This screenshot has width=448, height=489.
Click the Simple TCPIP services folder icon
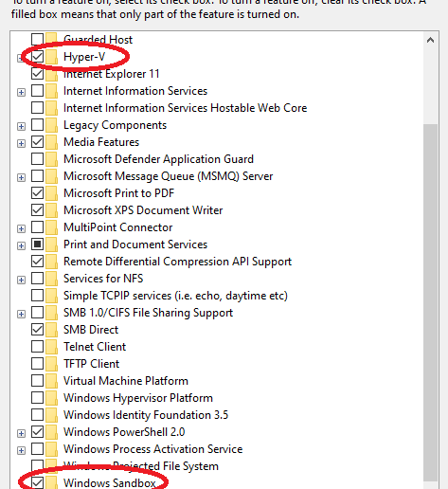pyautogui.click(x=52, y=296)
